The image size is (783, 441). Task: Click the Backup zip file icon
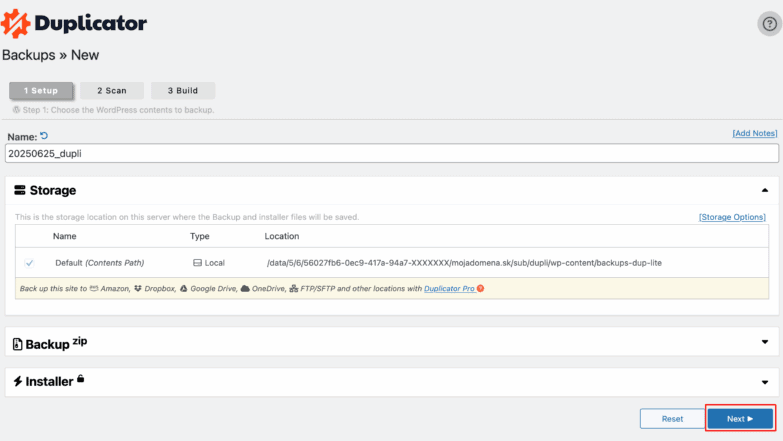[17, 344]
